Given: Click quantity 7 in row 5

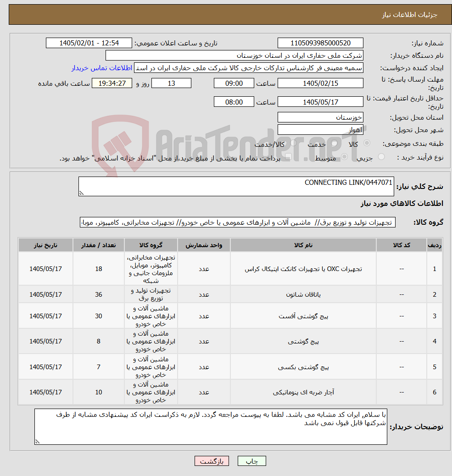Looking at the screenshot, I should coord(98,367).
